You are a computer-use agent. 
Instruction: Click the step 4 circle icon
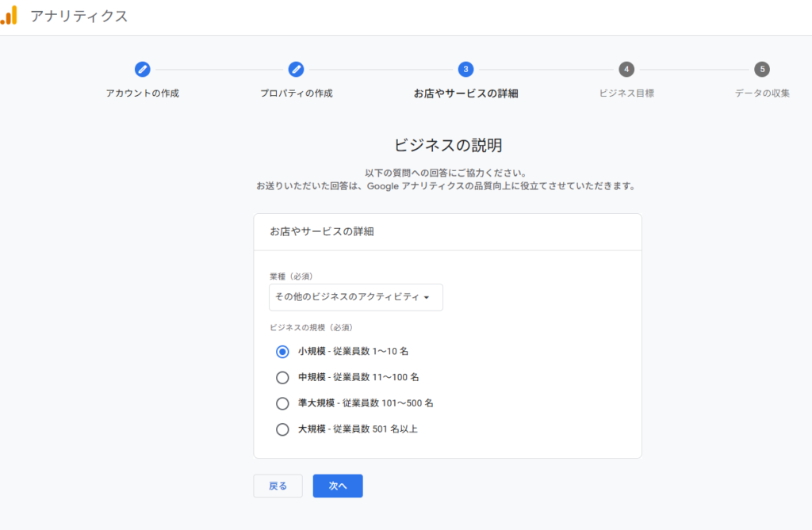[x=626, y=70]
